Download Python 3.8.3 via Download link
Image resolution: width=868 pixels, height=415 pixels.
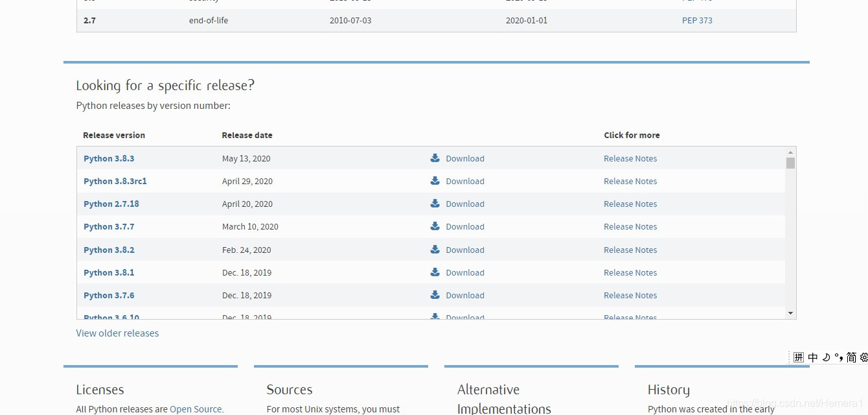465,158
